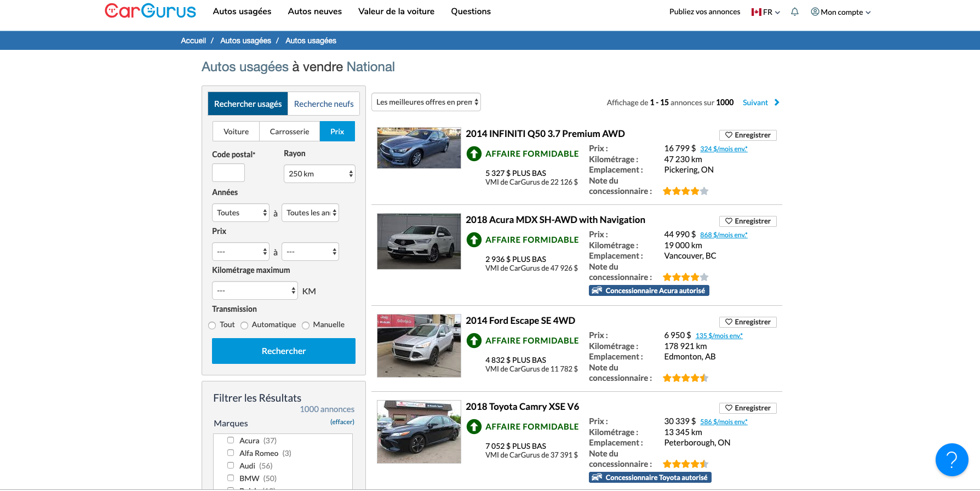Select the Automatique transmission option
This screenshot has width=980, height=491.
[x=244, y=326]
